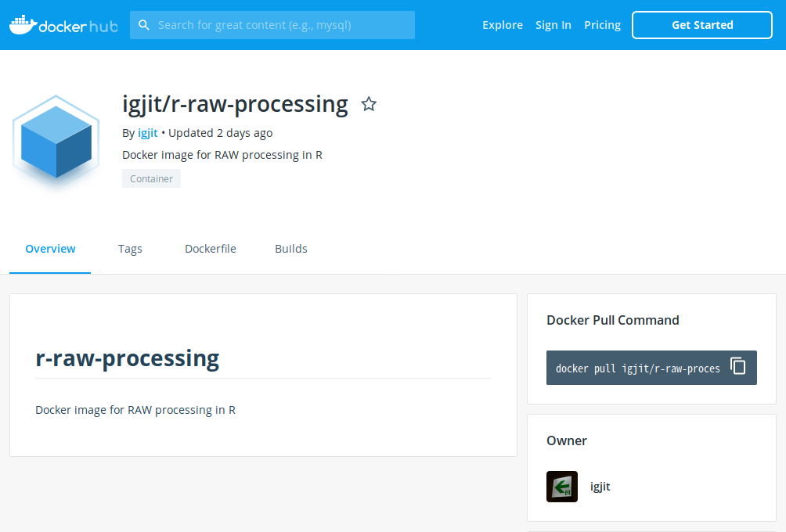This screenshot has height=532, width=786.
Task: Open the igjit author link after 'By'
Action: click(x=147, y=133)
